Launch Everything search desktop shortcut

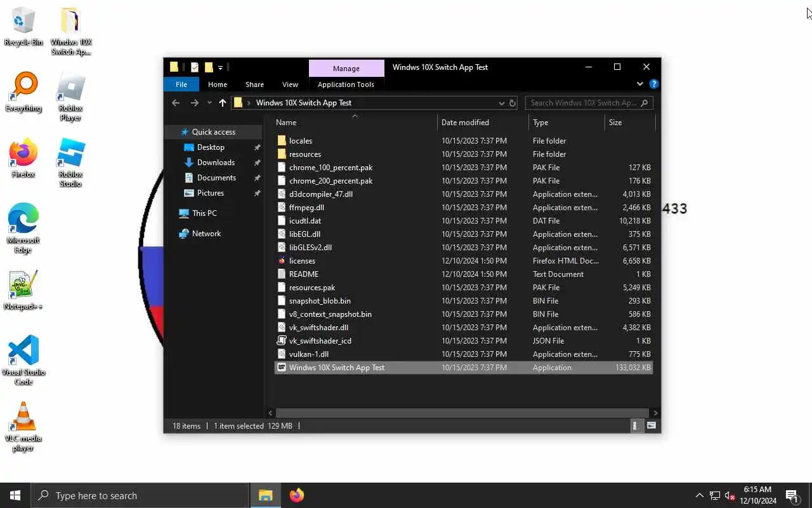point(23,93)
